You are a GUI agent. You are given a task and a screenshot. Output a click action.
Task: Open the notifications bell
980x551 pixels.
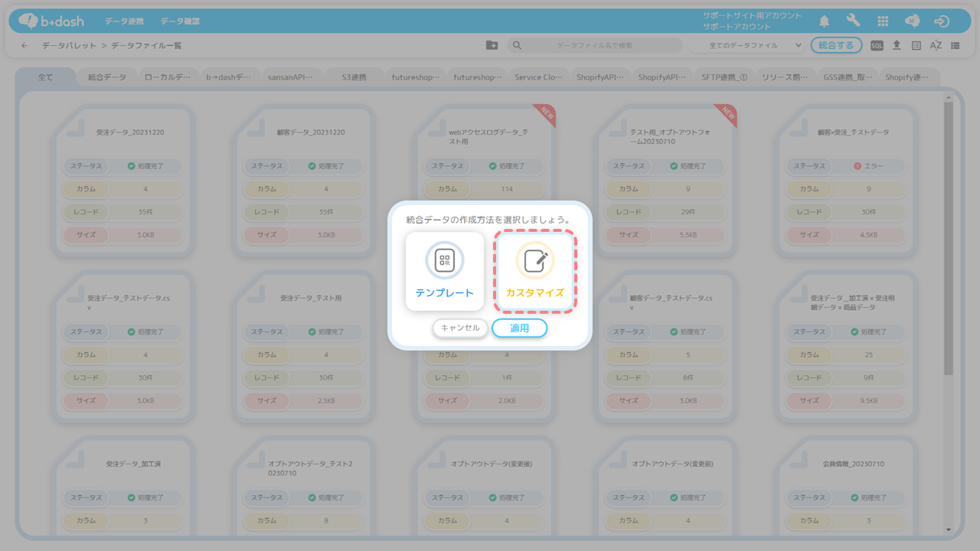tap(825, 21)
